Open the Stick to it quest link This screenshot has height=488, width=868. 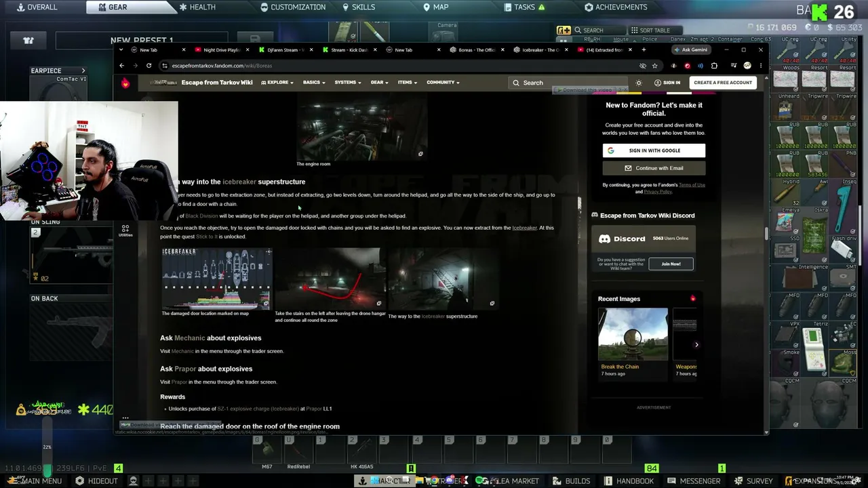coord(207,237)
